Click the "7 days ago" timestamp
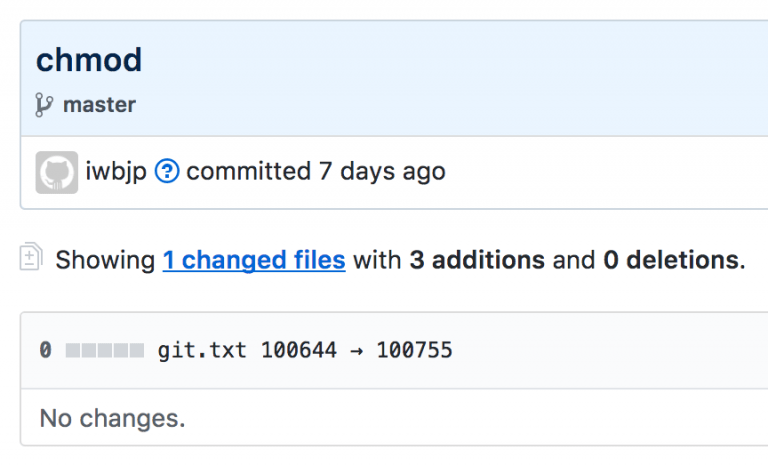Image resolution: width=768 pixels, height=466 pixels. tap(382, 172)
